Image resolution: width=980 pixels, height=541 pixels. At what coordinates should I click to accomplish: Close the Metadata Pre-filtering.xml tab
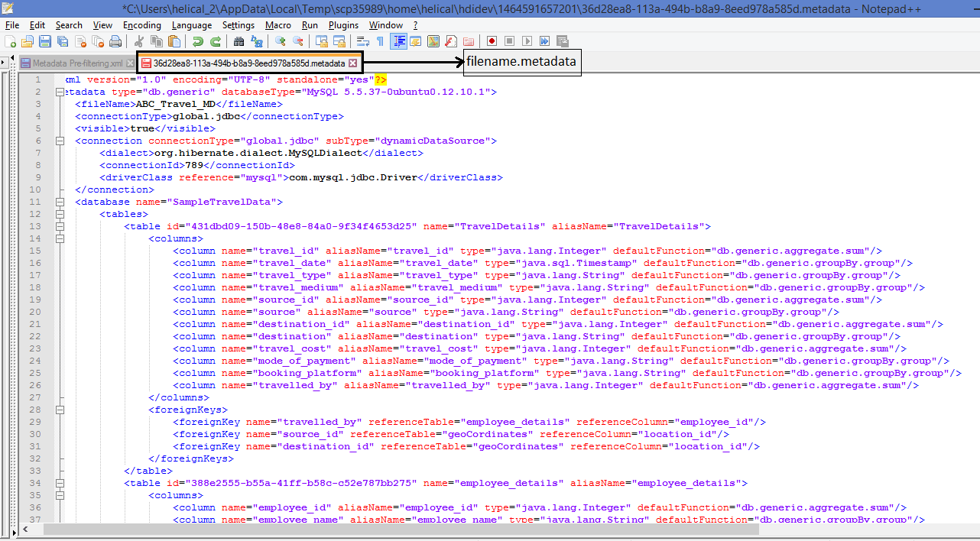(x=130, y=63)
